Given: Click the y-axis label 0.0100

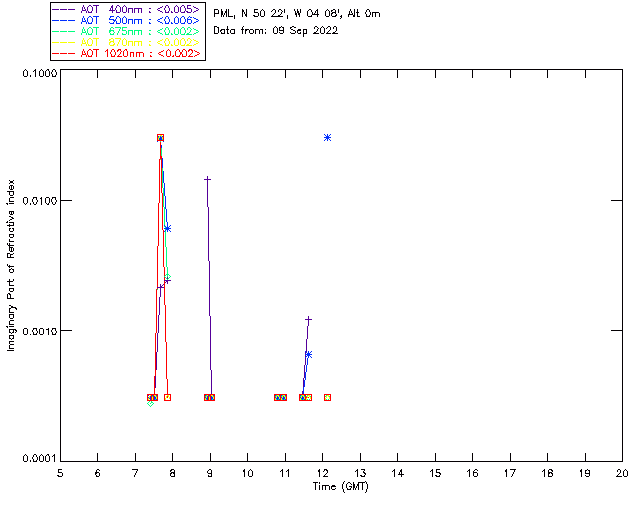Looking at the screenshot, I should (x=39, y=201).
